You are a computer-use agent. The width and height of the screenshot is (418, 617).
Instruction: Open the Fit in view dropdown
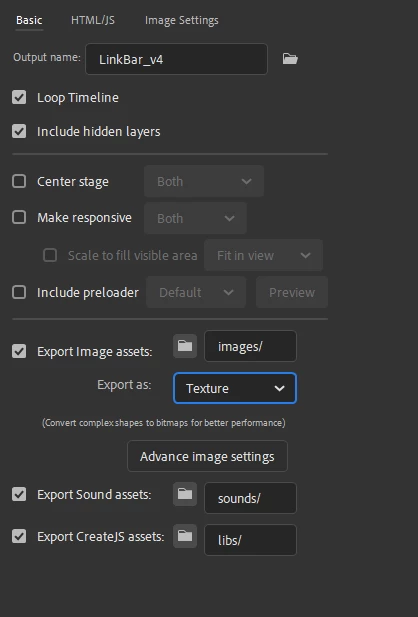(263, 255)
